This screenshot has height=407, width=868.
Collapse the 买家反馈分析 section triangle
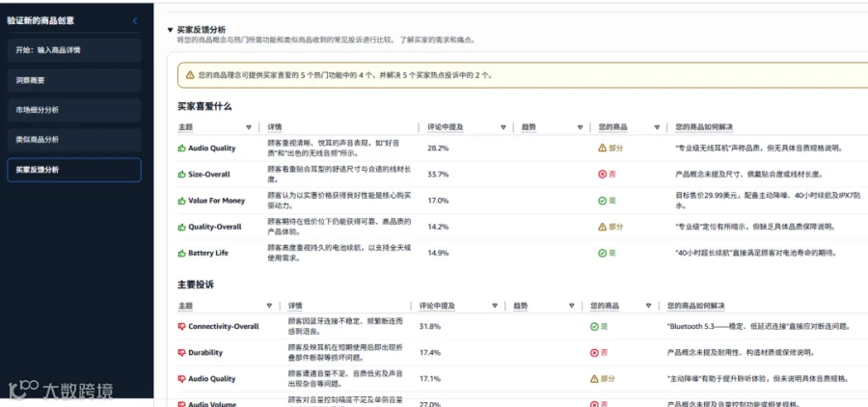click(x=170, y=30)
